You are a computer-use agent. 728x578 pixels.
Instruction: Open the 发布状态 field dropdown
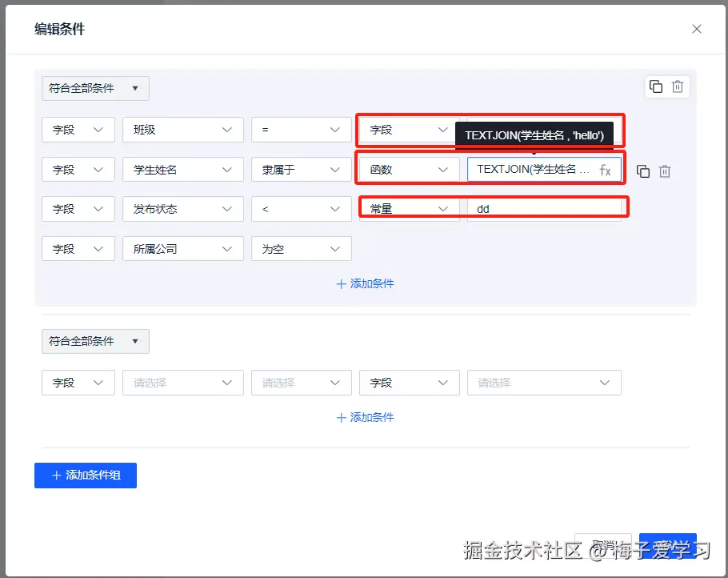tap(183, 209)
